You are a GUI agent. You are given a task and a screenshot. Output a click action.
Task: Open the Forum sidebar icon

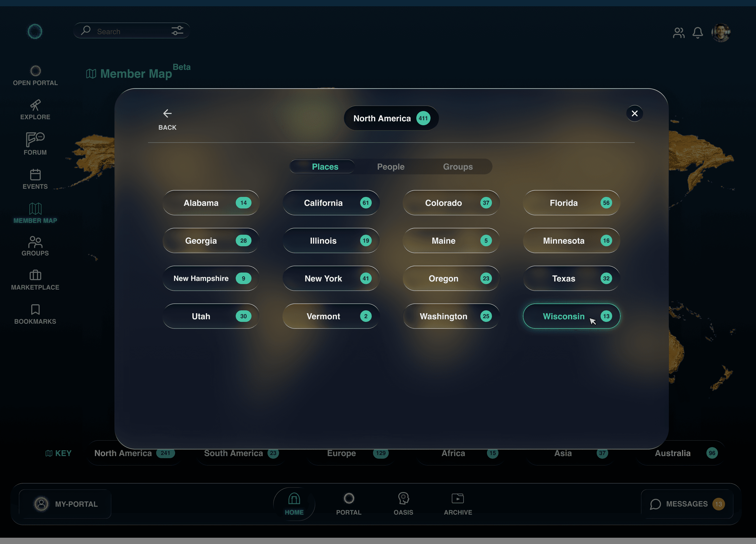coord(35,140)
